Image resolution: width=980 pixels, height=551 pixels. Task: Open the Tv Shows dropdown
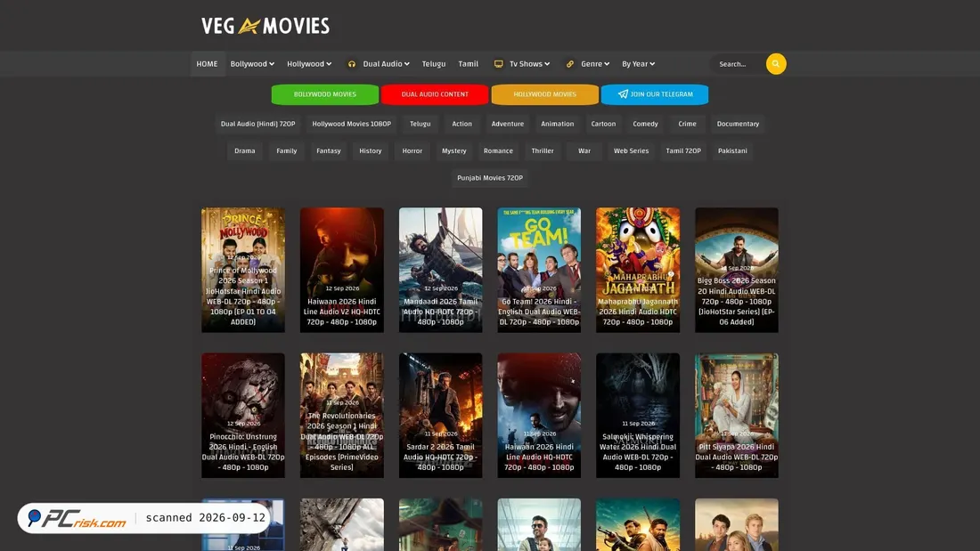point(528,64)
